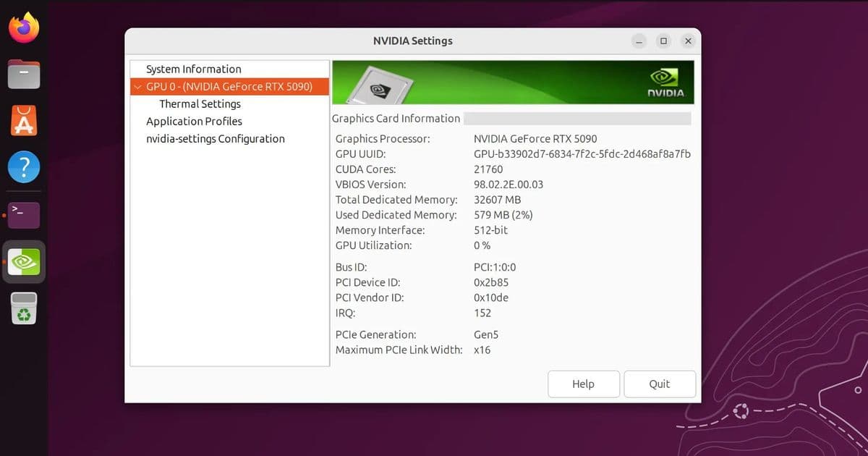
Task: Open the Files manager from the dock
Action: [x=24, y=74]
